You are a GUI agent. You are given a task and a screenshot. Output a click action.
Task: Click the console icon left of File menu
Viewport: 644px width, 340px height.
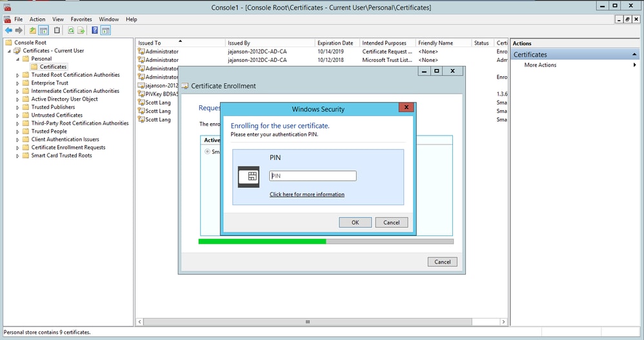point(7,19)
